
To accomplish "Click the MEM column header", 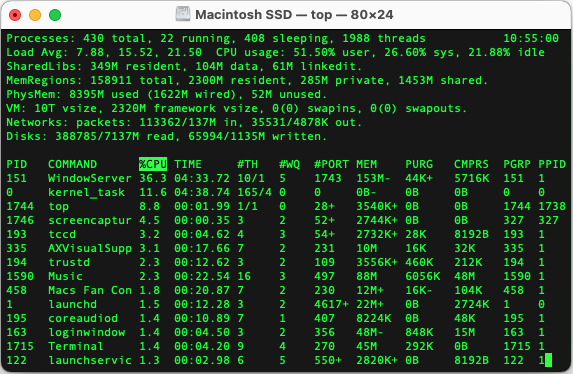I will pyautogui.click(x=367, y=164).
